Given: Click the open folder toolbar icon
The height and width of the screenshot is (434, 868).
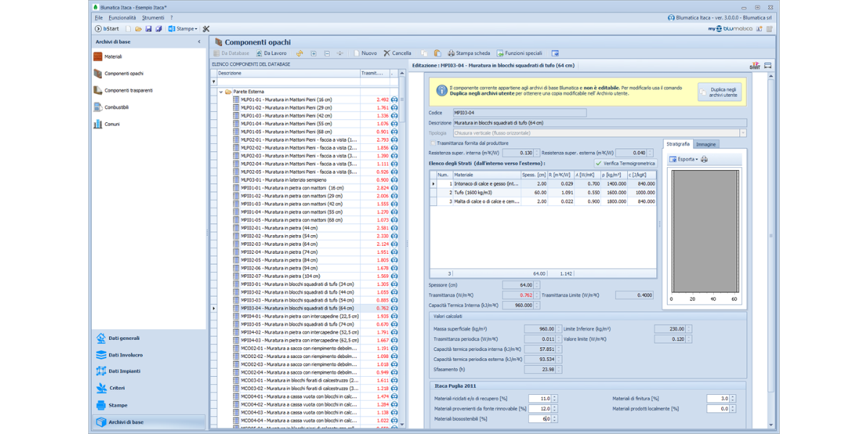Looking at the screenshot, I should click(x=138, y=29).
